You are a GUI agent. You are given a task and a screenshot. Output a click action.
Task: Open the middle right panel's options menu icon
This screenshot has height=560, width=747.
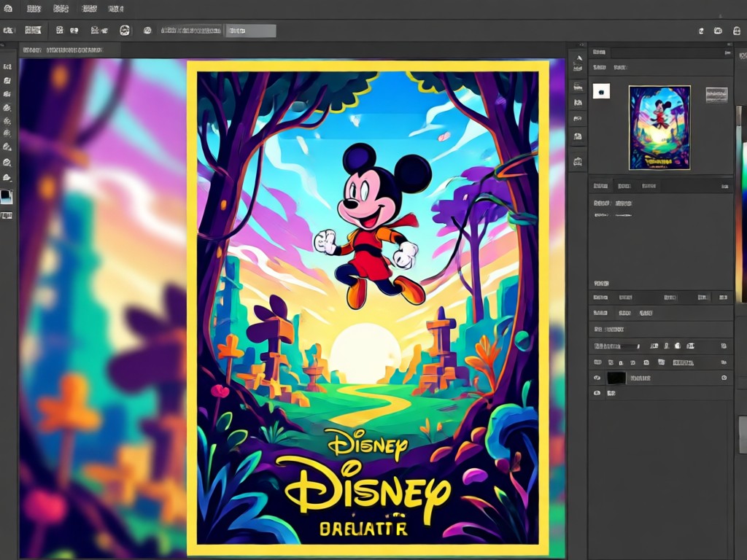click(x=724, y=186)
